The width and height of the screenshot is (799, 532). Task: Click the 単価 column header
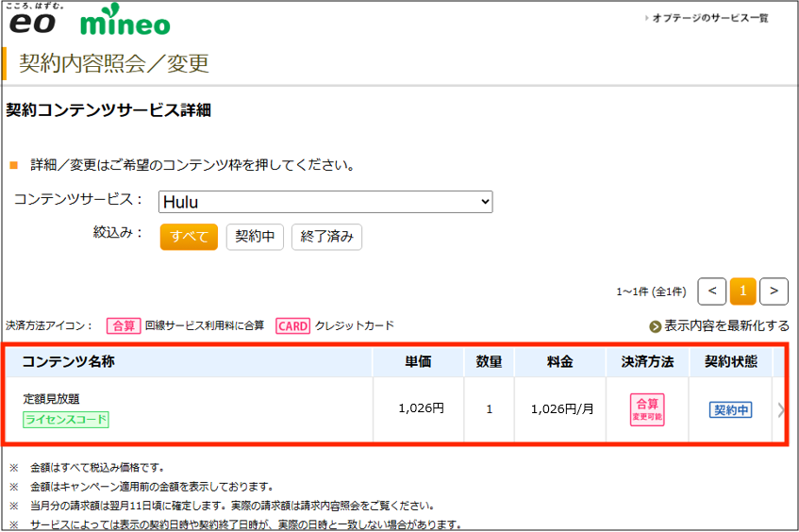click(418, 362)
